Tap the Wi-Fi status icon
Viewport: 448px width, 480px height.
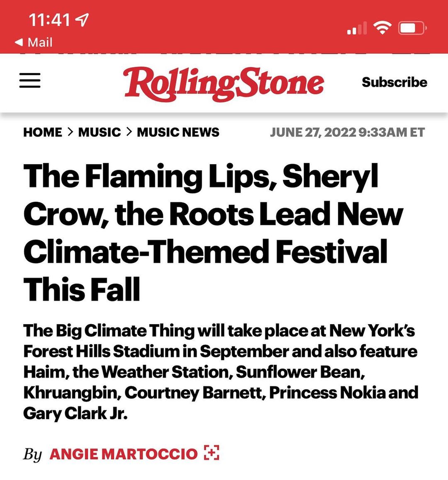[x=382, y=28]
